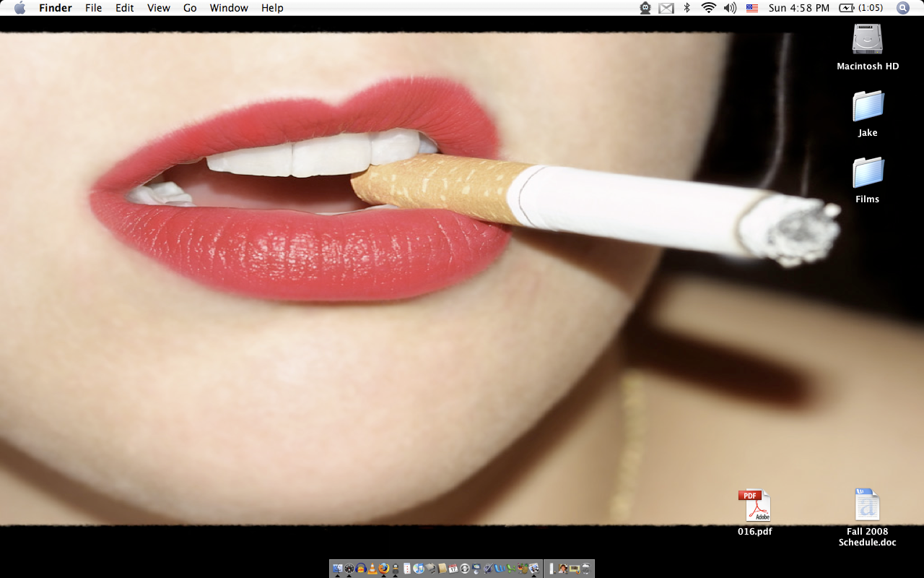The height and width of the screenshot is (578, 924).
Task: Click the mail envelope status icon
Action: click(x=666, y=8)
